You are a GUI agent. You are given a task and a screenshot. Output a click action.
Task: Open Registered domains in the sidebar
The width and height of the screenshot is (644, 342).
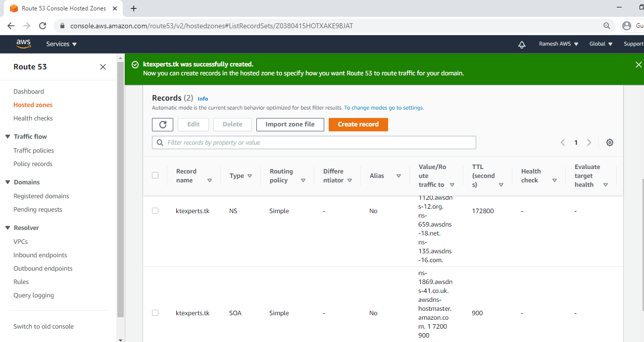coord(41,196)
